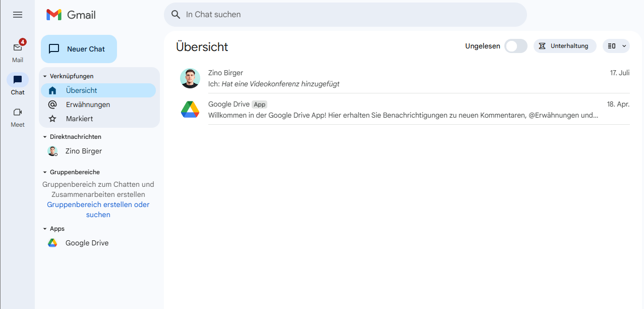Select Erwähnungen in shortcuts

click(x=88, y=105)
